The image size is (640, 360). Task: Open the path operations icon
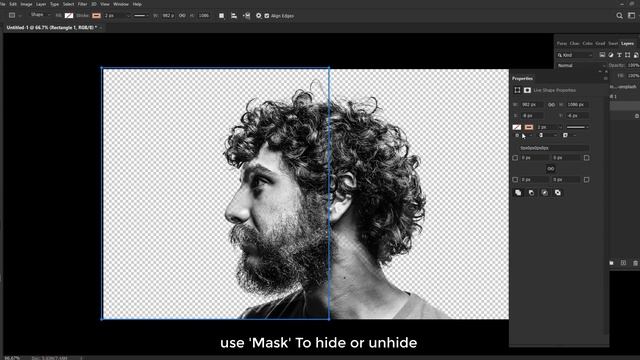coord(221,16)
